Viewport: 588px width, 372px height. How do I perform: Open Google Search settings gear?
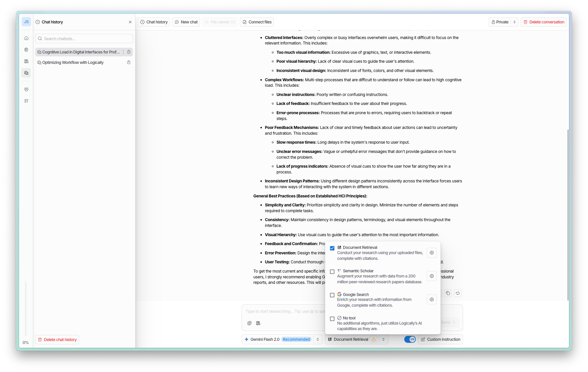coord(431,299)
